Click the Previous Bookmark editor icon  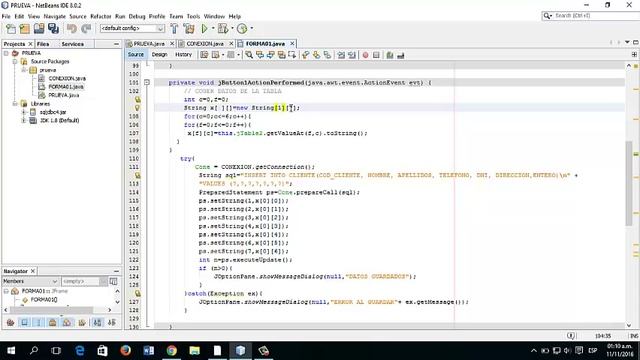pos(305,55)
